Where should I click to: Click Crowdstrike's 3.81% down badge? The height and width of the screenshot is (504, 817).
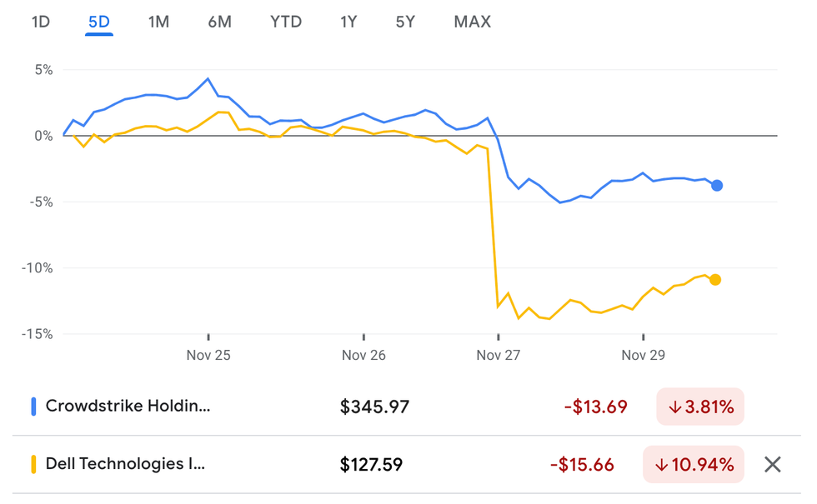coord(700,407)
